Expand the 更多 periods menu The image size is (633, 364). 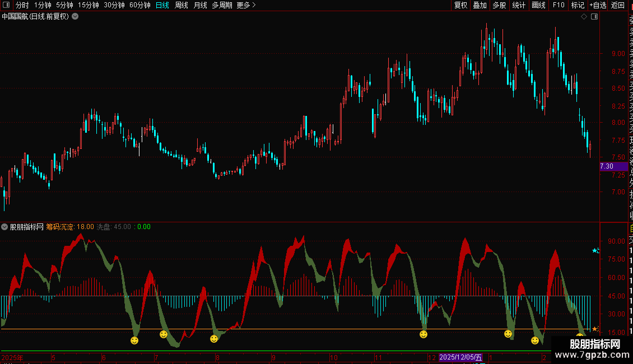[x=246, y=5]
